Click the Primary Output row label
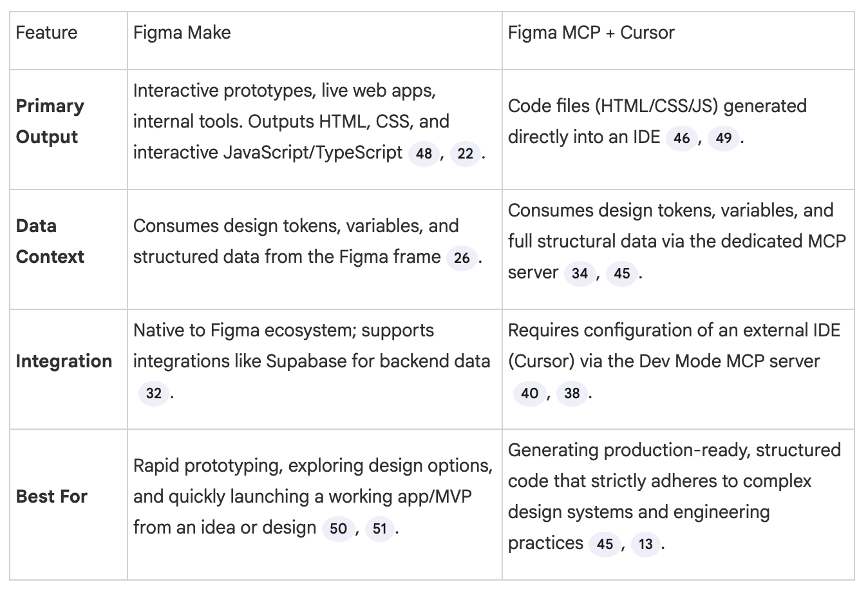This screenshot has height=589, width=868. pyautogui.click(x=50, y=121)
